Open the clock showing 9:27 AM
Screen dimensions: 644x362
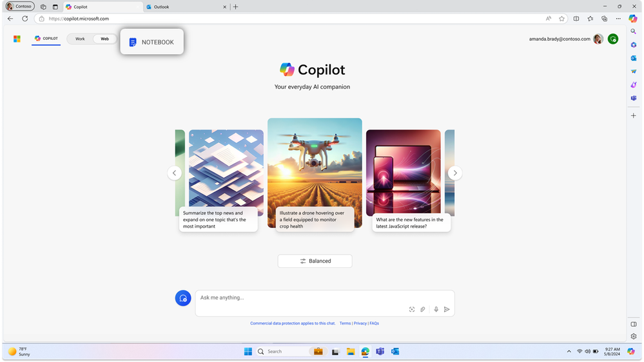click(612, 352)
